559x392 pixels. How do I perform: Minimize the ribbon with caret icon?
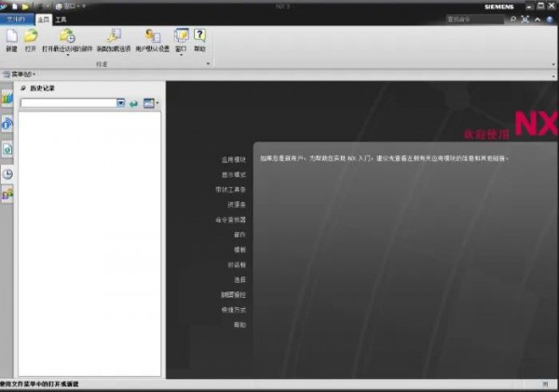coord(538,20)
